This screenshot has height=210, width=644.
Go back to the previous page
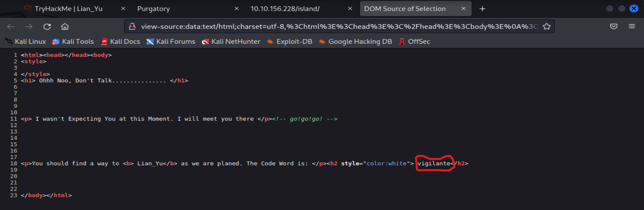coord(11,27)
